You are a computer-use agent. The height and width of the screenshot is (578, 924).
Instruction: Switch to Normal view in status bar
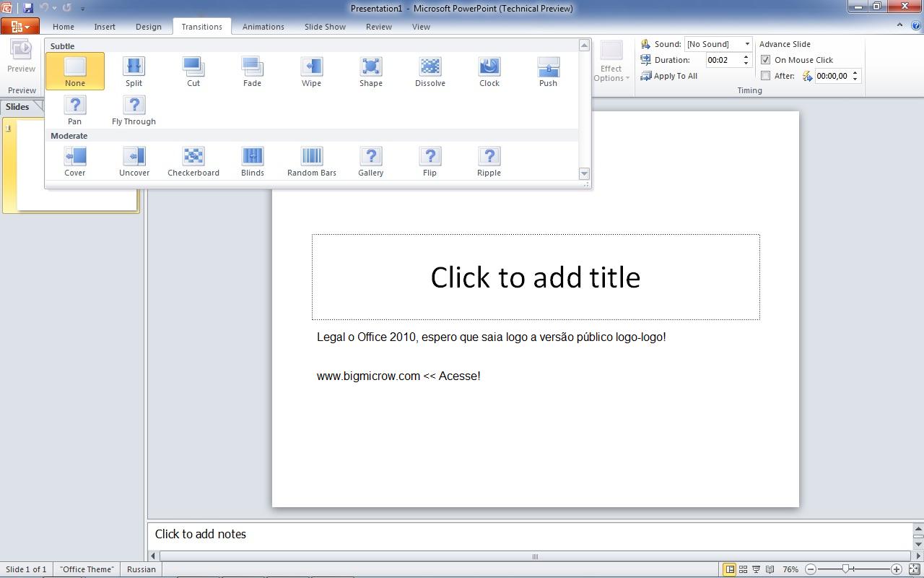[x=730, y=569]
